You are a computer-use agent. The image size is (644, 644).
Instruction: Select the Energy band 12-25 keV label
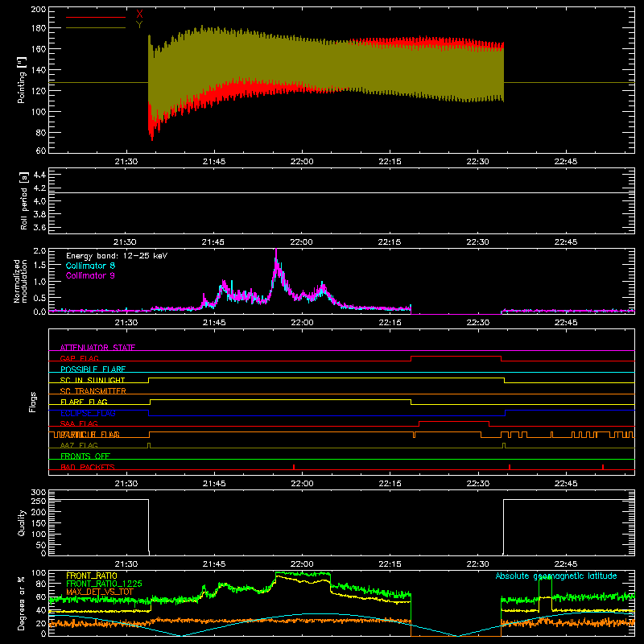tap(117, 256)
